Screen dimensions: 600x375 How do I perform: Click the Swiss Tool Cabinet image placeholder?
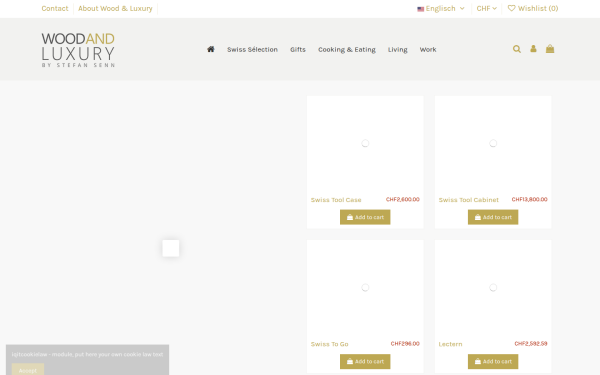(x=493, y=143)
